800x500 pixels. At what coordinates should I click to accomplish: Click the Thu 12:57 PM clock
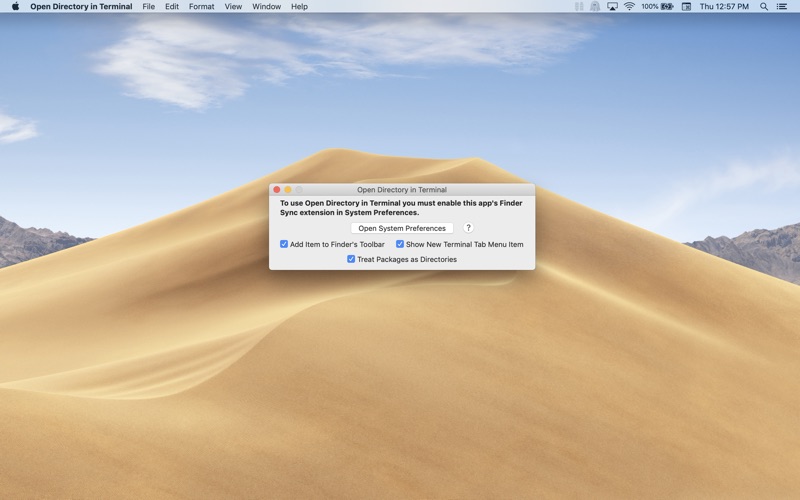(x=724, y=7)
